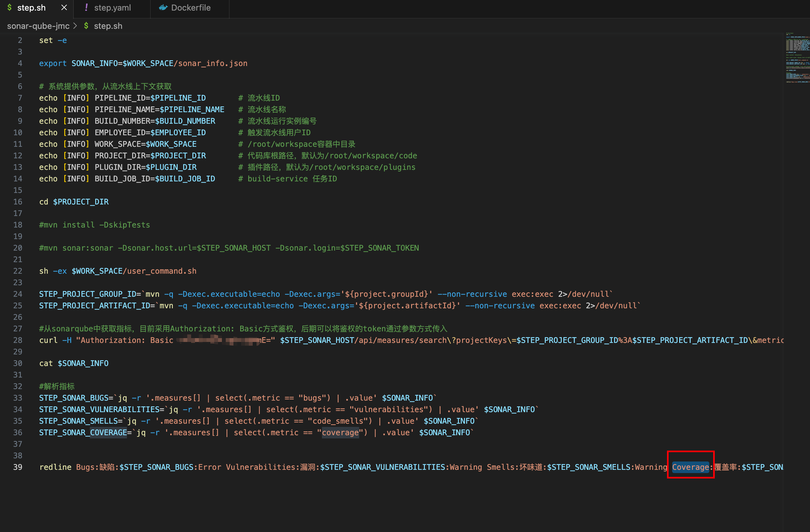Close the step.sh editor tab
The image size is (810, 532).
[x=64, y=7]
